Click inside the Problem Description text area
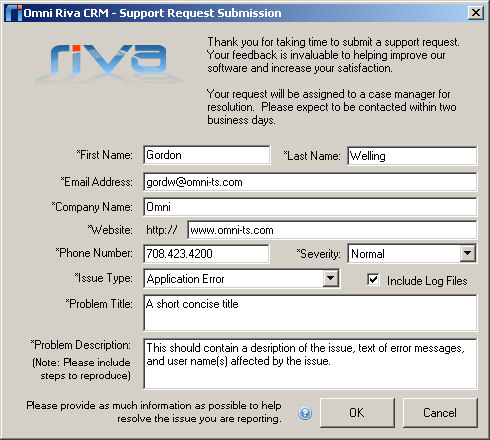This screenshot has width=490, height=440. [310, 364]
